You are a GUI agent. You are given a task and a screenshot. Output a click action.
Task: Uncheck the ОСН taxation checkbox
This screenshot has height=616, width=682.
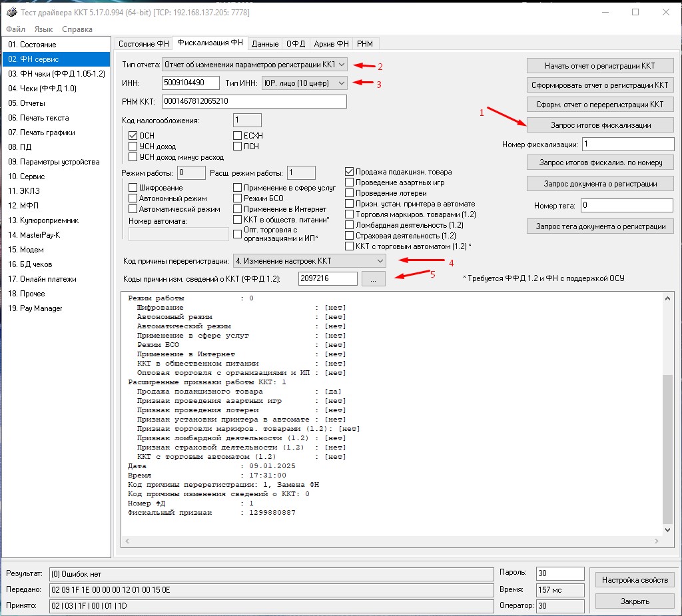click(x=133, y=135)
